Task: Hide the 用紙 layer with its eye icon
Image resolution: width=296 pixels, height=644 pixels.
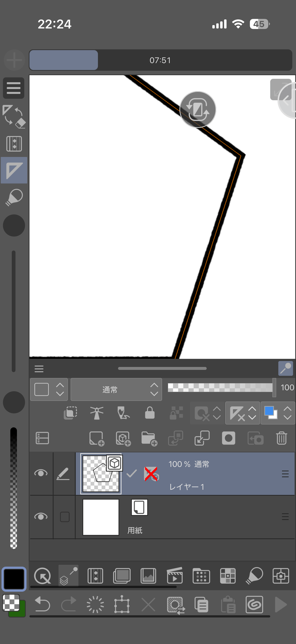Action: pos(41,516)
